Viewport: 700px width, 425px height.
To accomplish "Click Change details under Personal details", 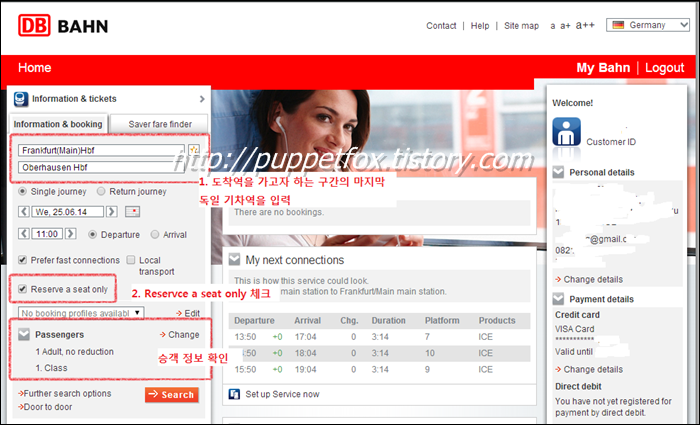I will tap(589, 279).
